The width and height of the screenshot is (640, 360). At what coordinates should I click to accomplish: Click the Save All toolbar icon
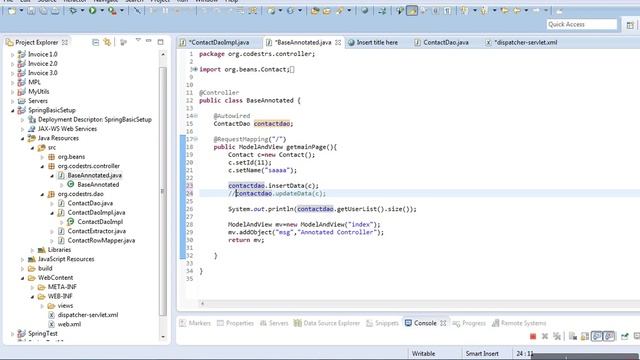tap(43, 11)
